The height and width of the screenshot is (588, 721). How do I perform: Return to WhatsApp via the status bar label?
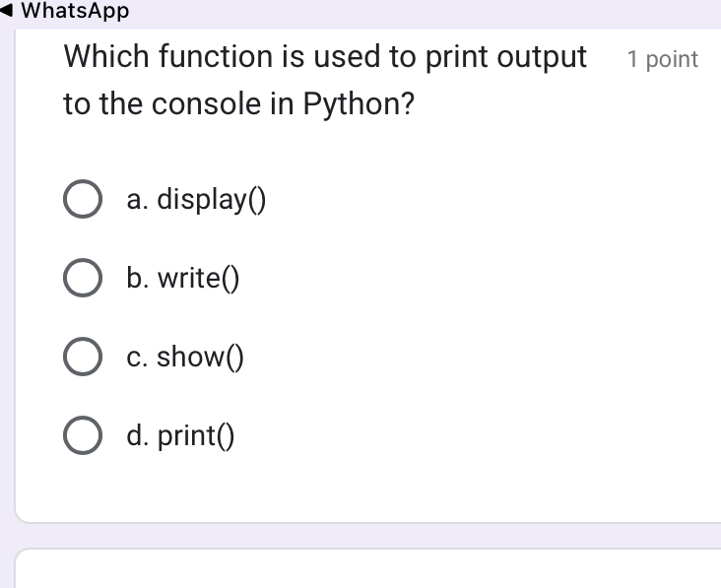[75, 11]
